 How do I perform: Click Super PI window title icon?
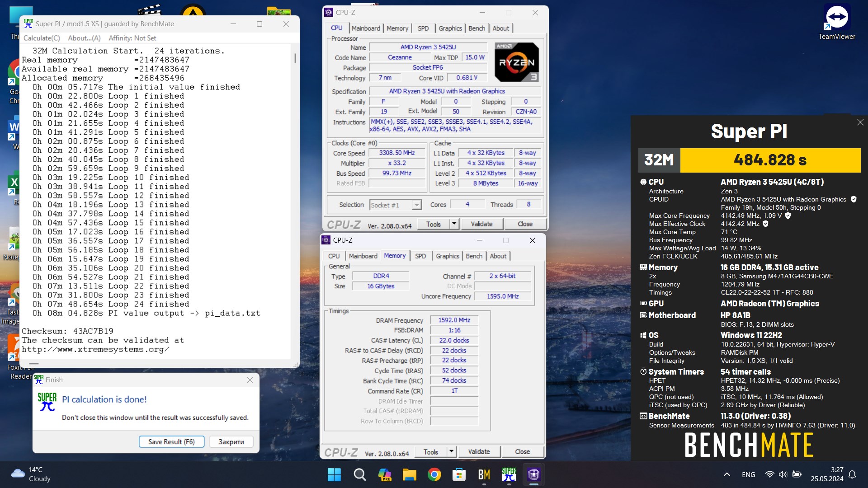(x=28, y=24)
